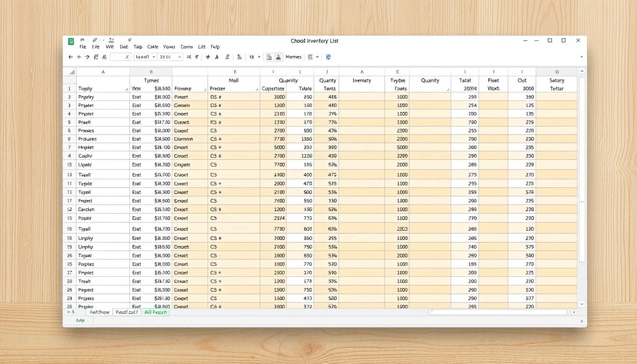Click the Setury Totter header cell
This screenshot has width=637, height=364.
coord(556,84)
